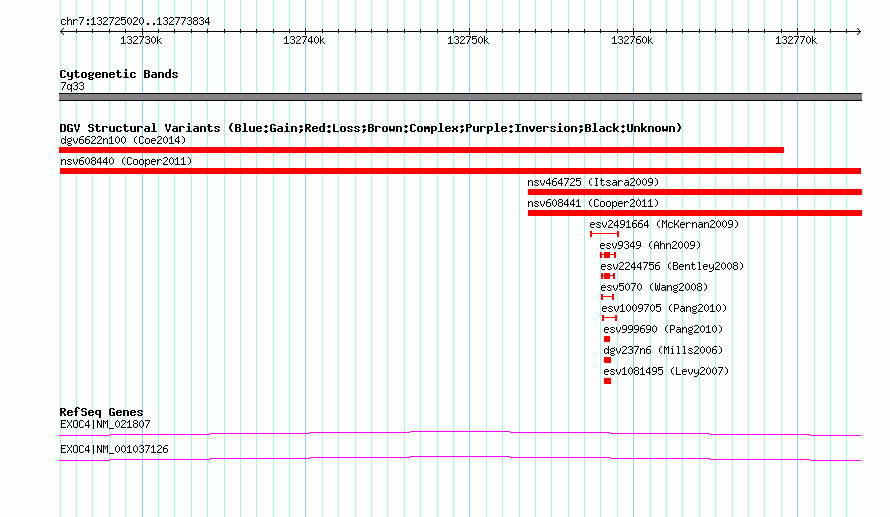Click the nsv608441 (Cooper2011) label

tap(593, 203)
